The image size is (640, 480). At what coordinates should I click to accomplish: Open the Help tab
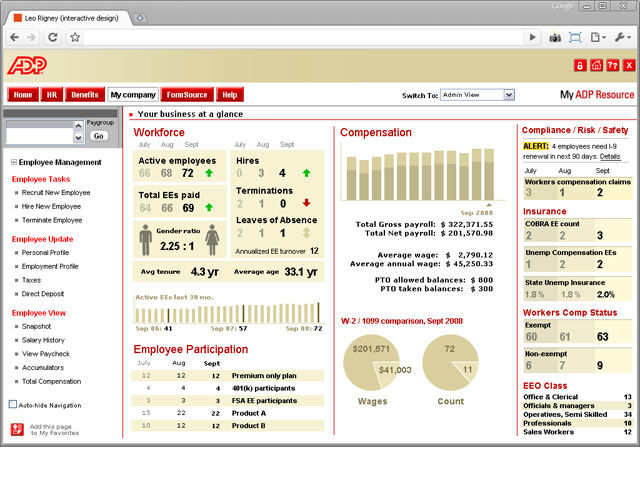[x=230, y=95]
